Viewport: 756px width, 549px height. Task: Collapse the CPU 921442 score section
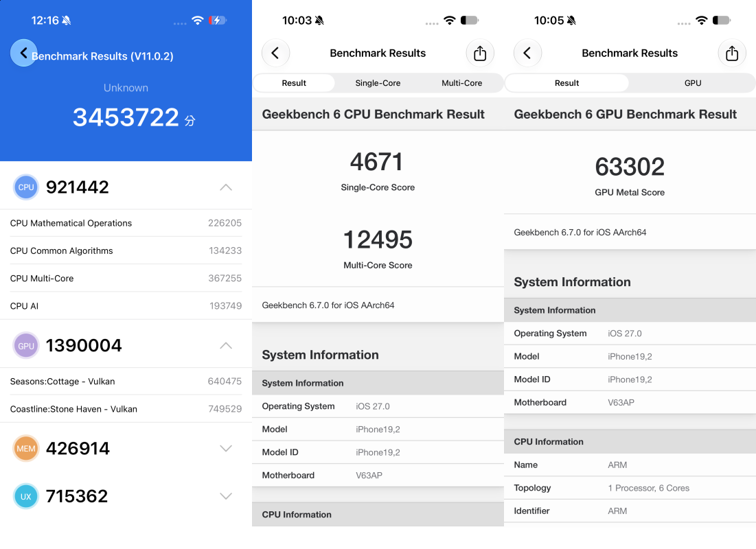click(x=226, y=187)
